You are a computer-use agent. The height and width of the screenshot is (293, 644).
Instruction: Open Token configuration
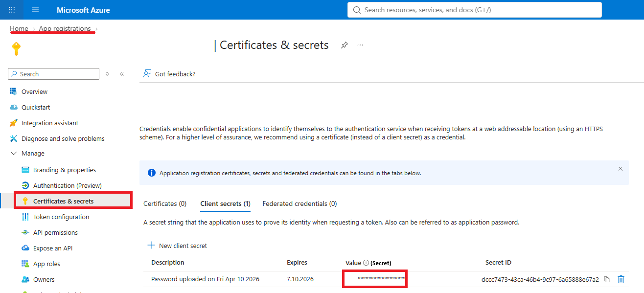(61, 217)
